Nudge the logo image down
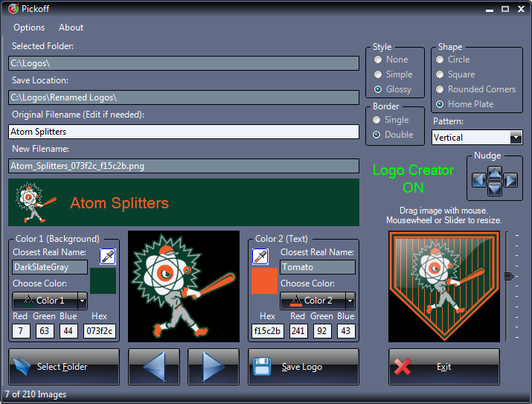This screenshot has height=404, width=532. point(495,188)
